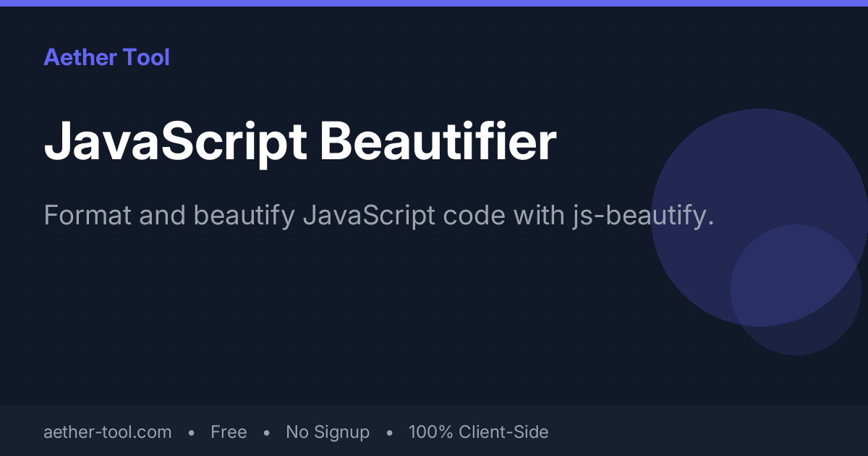Select the JavaScript Beautifier heading
This screenshot has width=868, height=456.
coord(300,143)
